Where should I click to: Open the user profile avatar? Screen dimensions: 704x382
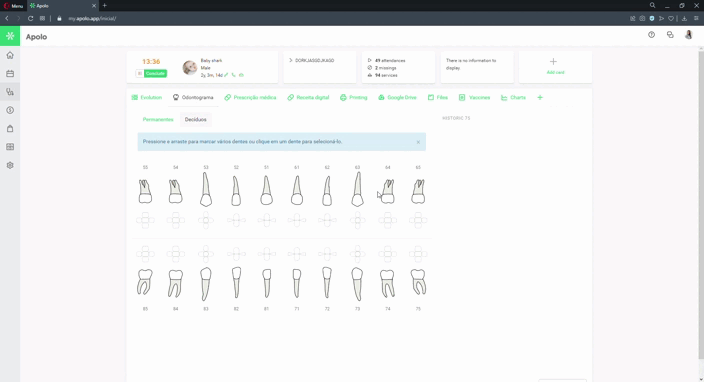(x=688, y=35)
